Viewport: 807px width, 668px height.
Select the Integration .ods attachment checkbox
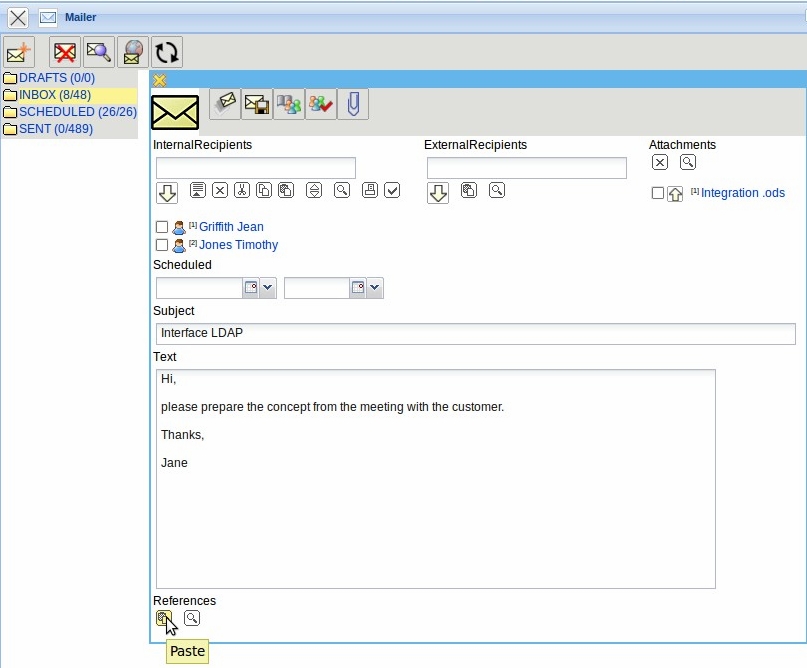[657, 193]
